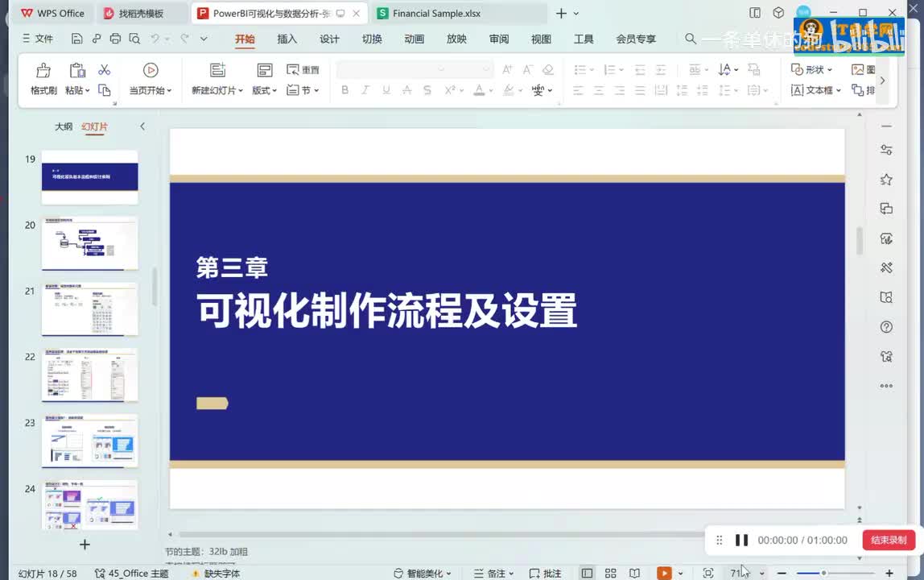Switch to the Animation (动画) tab
The image size is (924, 580).
click(x=415, y=39)
